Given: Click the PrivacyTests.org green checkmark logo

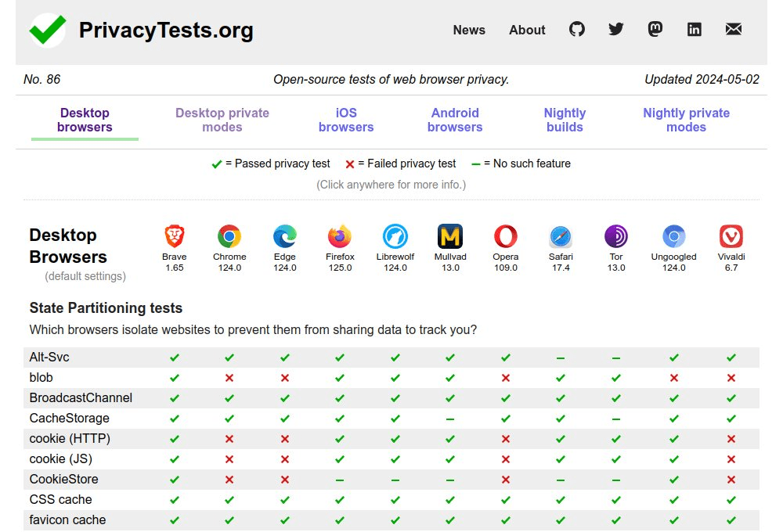Looking at the screenshot, I should click(48, 31).
